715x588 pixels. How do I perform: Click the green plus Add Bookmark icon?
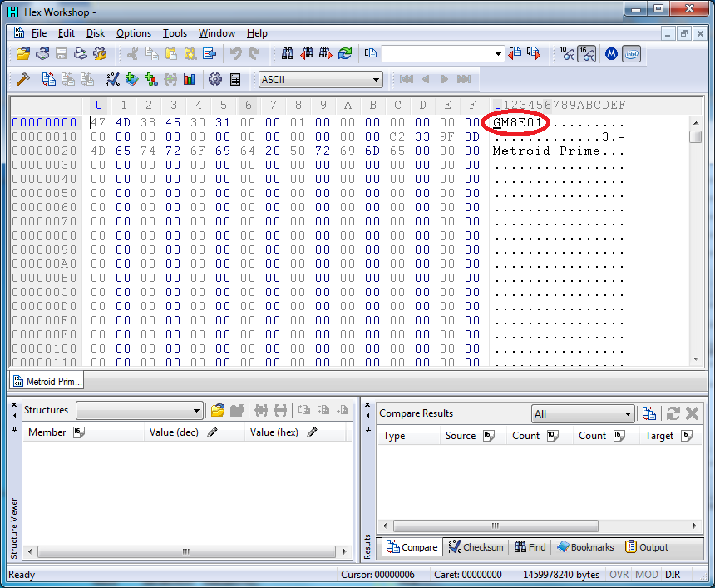(x=132, y=79)
